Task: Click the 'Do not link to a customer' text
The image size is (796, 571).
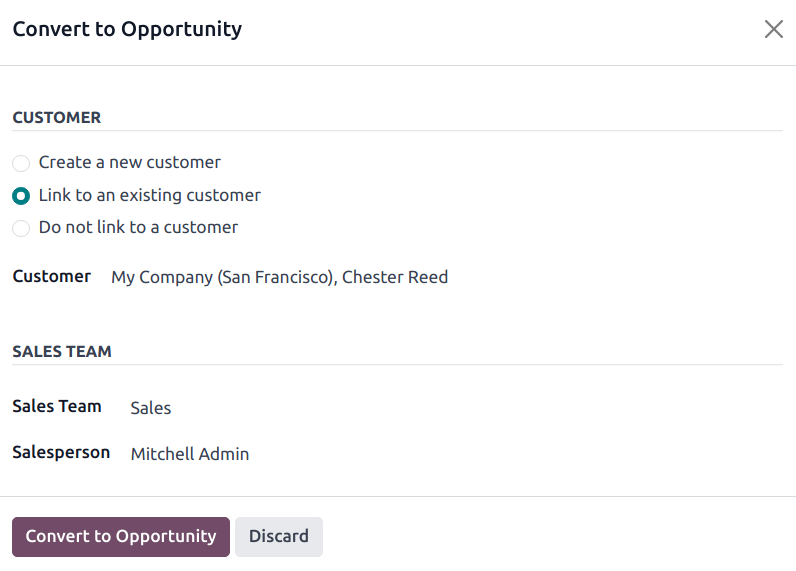Action: (x=138, y=227)
